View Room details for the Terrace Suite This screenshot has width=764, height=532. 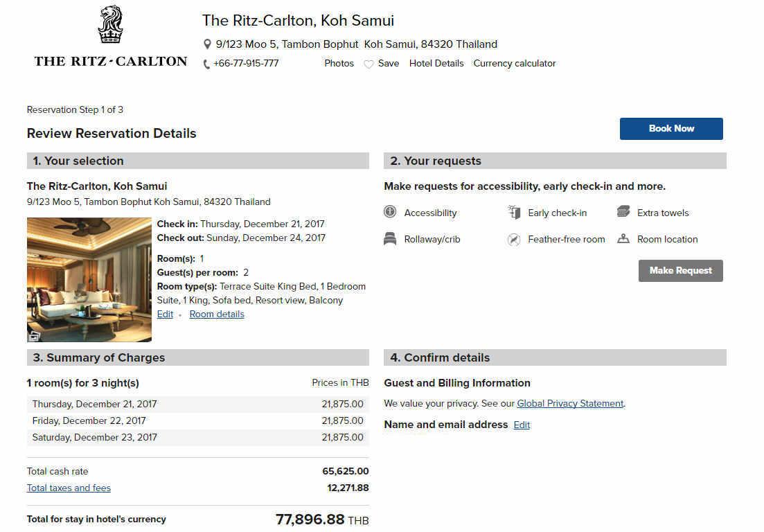tap(216, 314)
